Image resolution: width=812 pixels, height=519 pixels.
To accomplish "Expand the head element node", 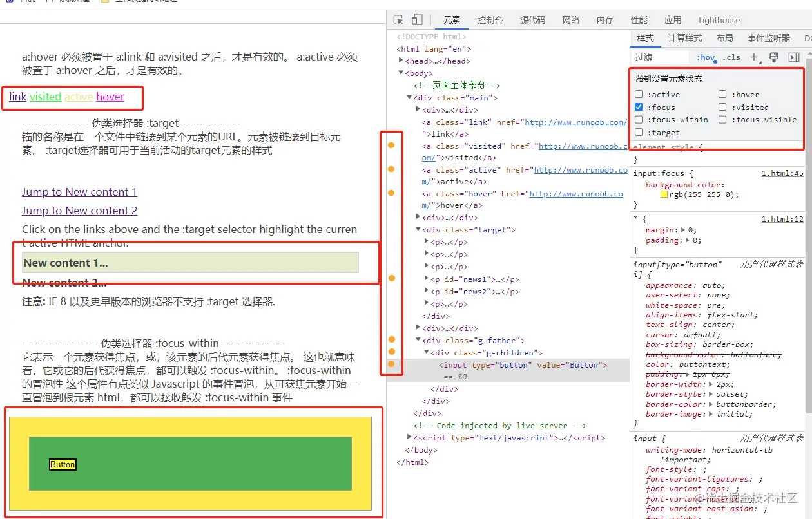I will 400,61.
